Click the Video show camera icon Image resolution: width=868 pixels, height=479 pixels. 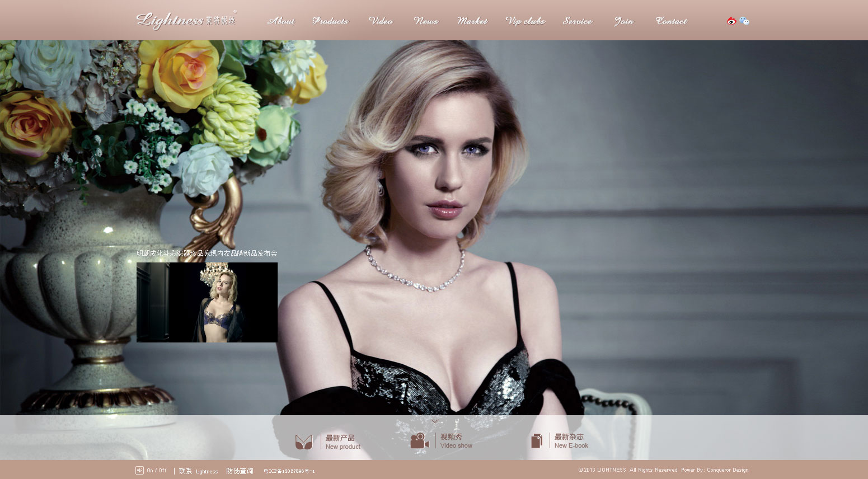coord(419,441)
